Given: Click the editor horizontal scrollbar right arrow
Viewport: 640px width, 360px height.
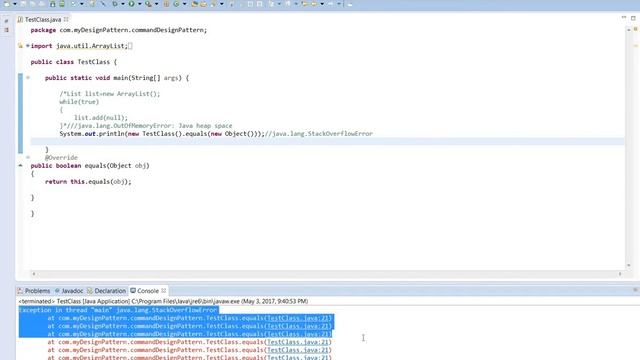Looking at the screenshot, I should tap(620, 274).
